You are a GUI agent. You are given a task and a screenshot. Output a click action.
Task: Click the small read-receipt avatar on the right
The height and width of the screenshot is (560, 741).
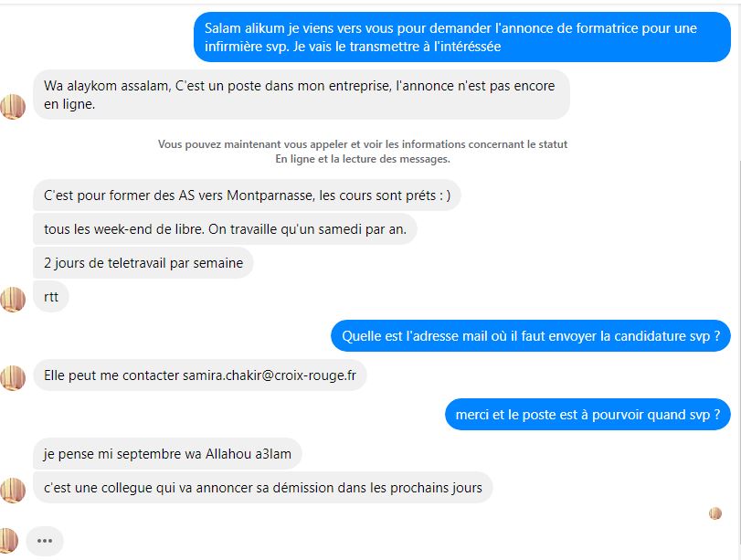tap(715, 513)
